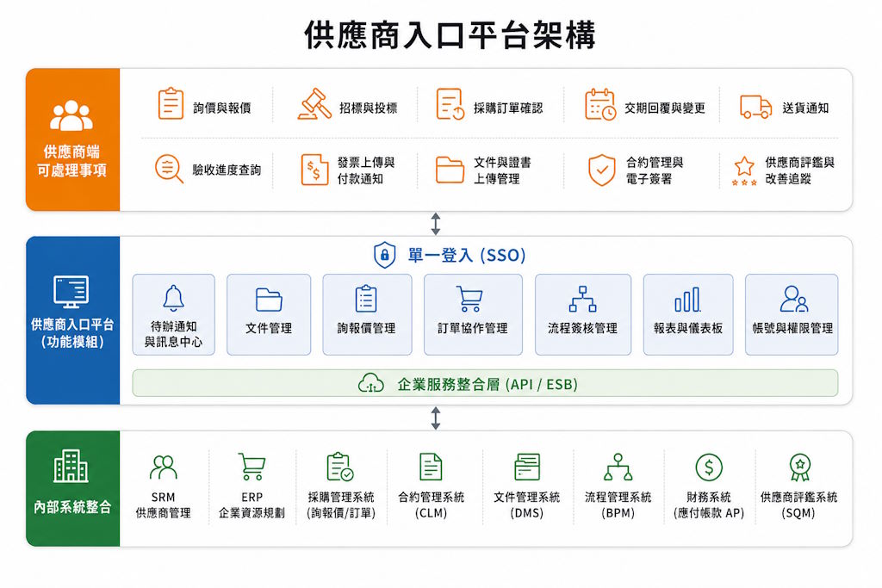Click the 採購訂單確認 text

(x=508, y=108)
